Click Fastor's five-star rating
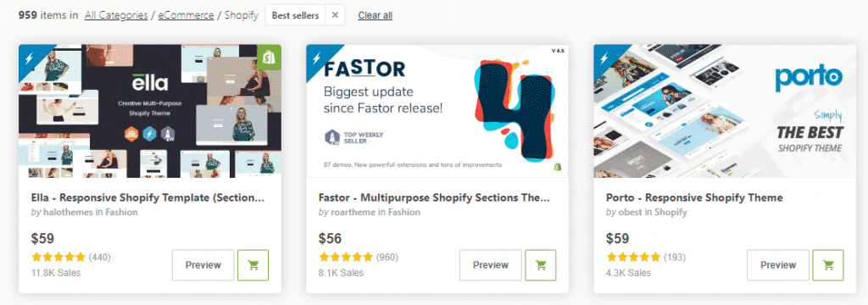Screen dimensions: 868x305 tap(346, 257)
